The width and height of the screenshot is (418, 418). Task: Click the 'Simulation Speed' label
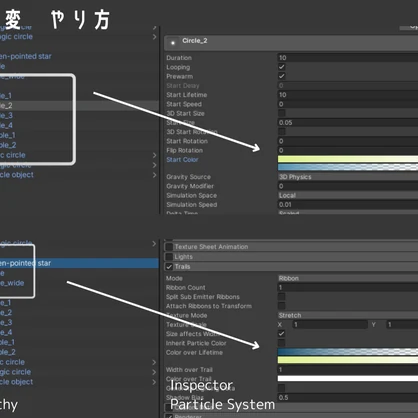(192, 205)
